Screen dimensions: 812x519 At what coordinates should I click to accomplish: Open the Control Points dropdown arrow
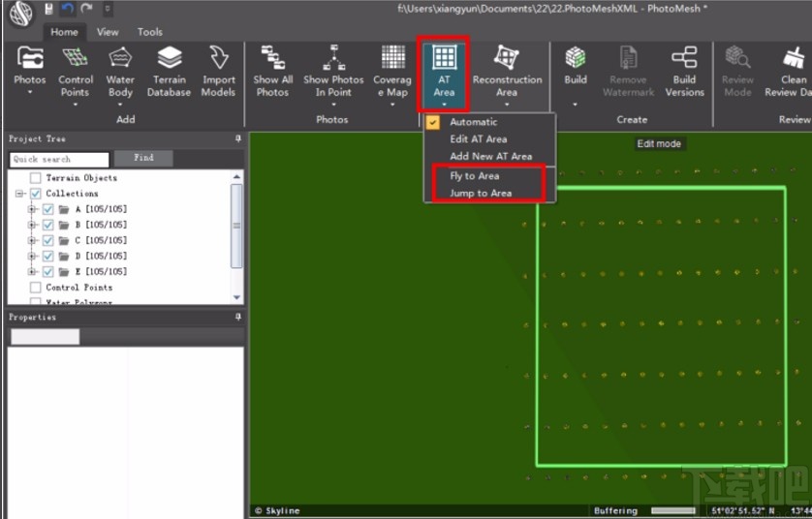[x=75, y=105]
